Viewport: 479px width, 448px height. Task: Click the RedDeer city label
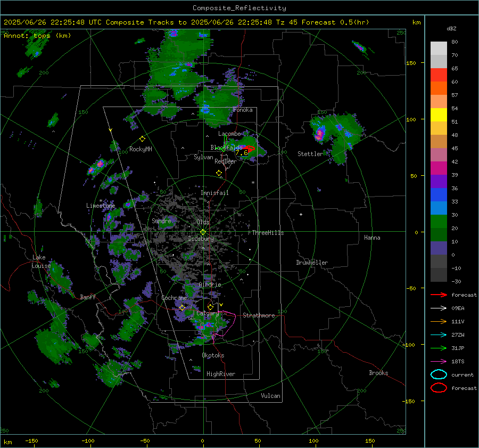tap(226, 161)
